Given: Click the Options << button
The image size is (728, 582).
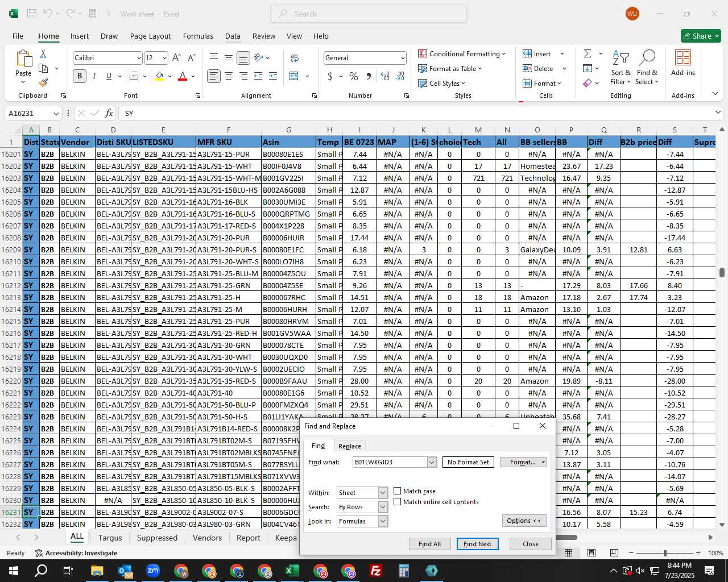Looking at the screenshot, I should point(524,521).
